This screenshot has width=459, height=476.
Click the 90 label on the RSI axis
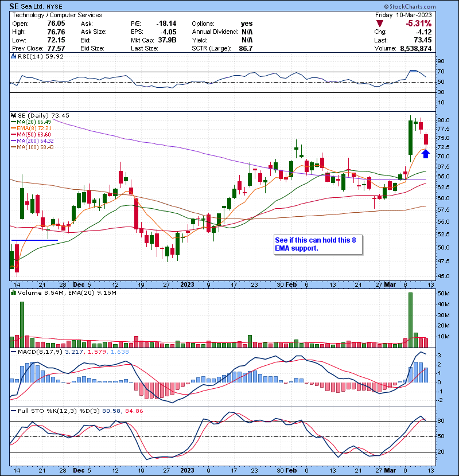pyautogui.click(x=441, y=61)
